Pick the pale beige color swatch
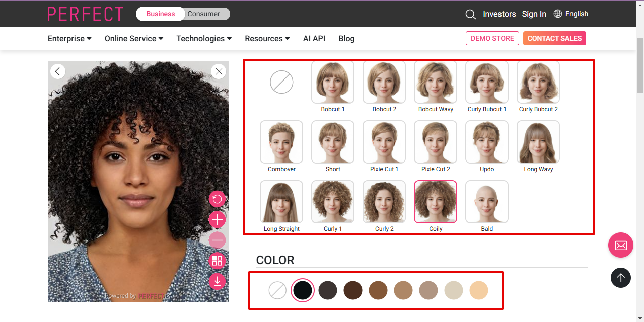The image size is (644, 322). (x=454, y=290)
